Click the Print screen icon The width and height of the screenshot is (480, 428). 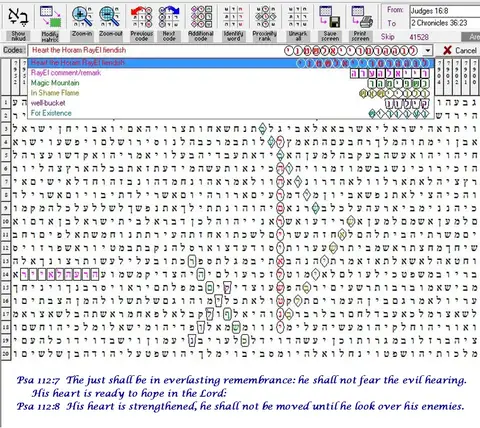tap(361, 17)
